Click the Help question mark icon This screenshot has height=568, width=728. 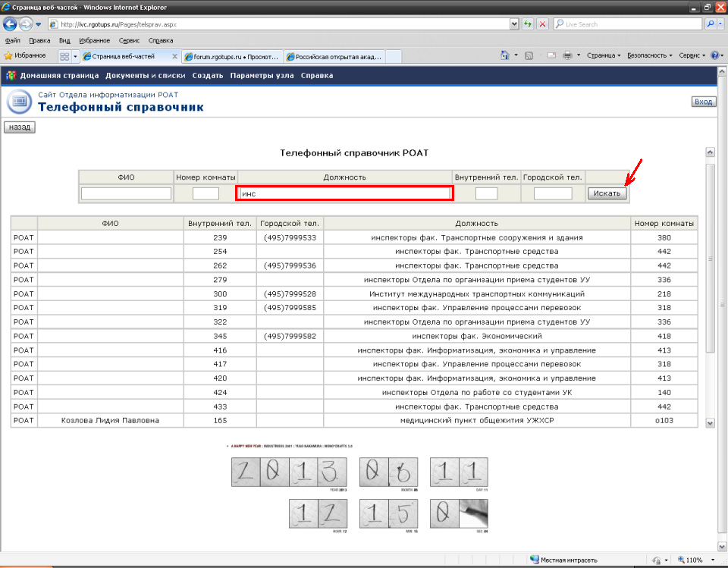coord(714,56)
